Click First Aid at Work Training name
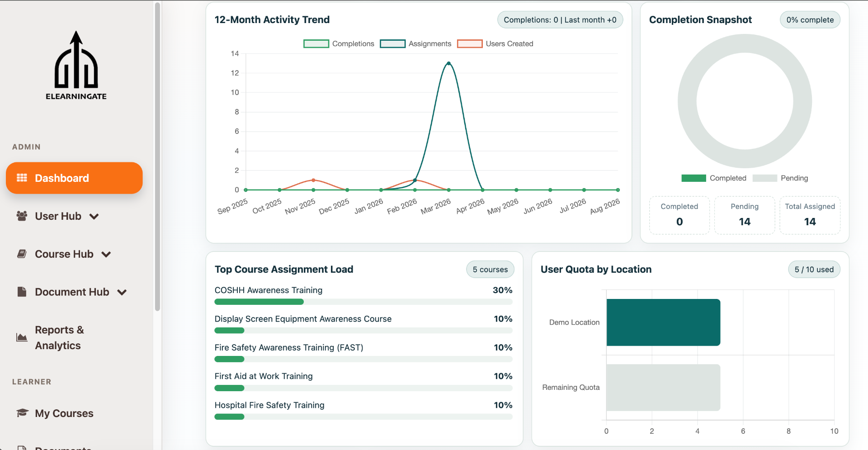 coord(264,376)
